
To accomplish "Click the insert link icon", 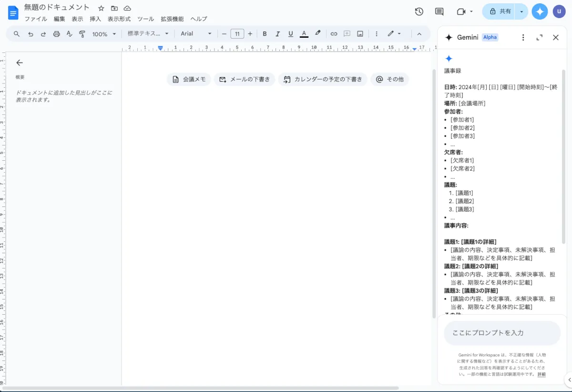I will click(x=334, y=34).
